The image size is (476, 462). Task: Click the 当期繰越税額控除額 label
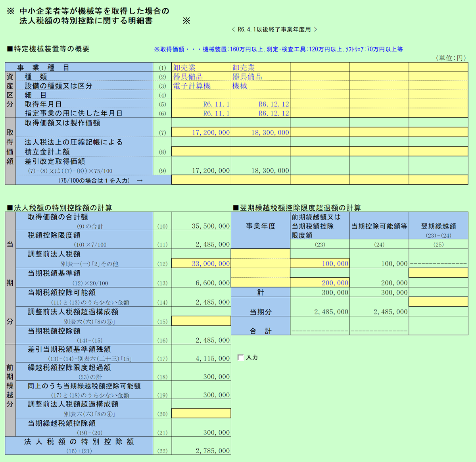pyautogui.click(x=61, y=423)
